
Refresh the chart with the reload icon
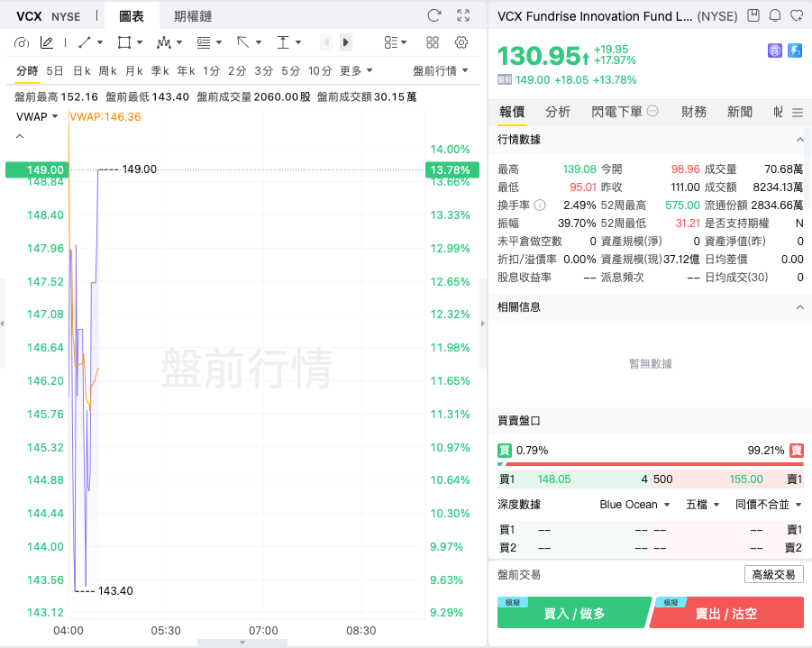click(x=433, y=15)
